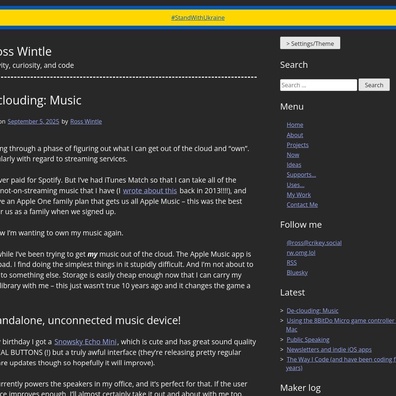Image resolution: width=396 pixels, height=396 pixels.
Task: Open the Bluesky profile link
Action: coord(297,273)
